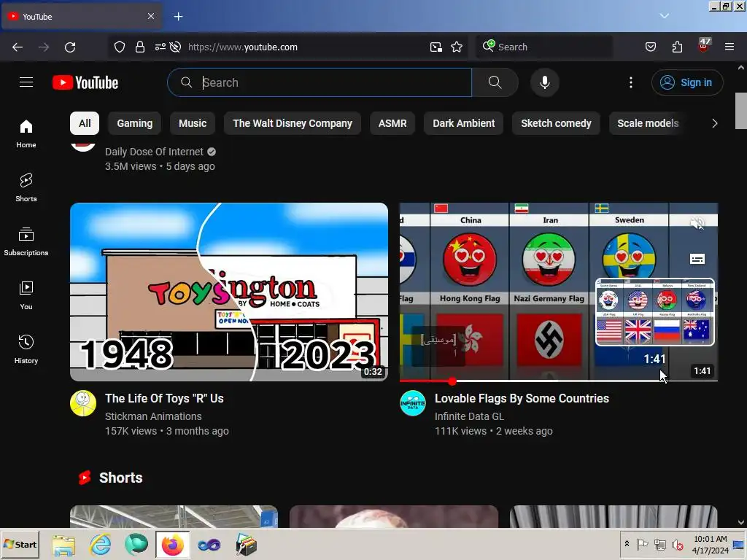Open the taskbar clock showing 10:01 AM
The width and height of the screenshot is (747, 560).
pyautogui.click(x=711, y=544)
